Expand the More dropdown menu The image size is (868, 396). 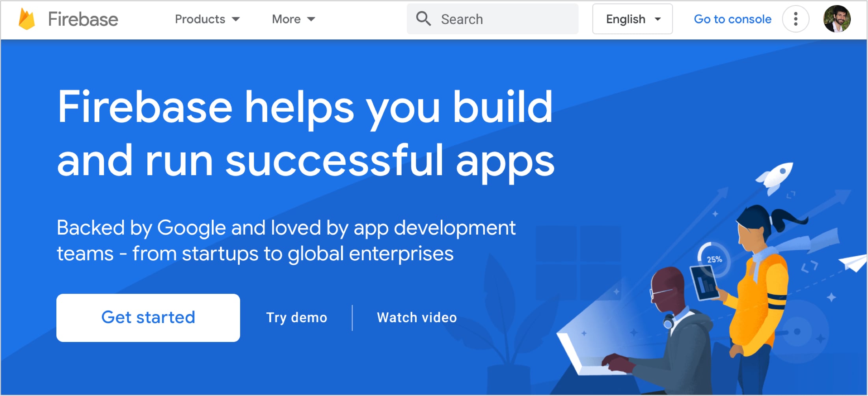pyautogui.click(x=294, y=19)
